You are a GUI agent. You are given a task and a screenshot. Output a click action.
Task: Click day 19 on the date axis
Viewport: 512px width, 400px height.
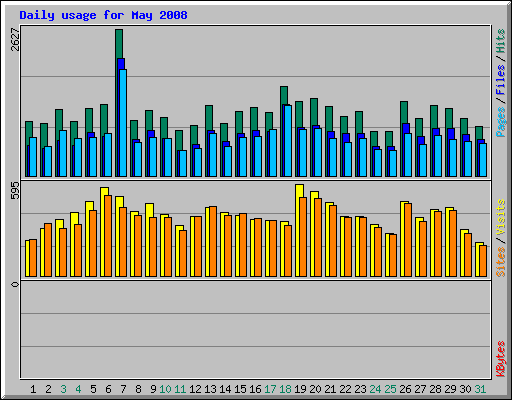[300, 389]
